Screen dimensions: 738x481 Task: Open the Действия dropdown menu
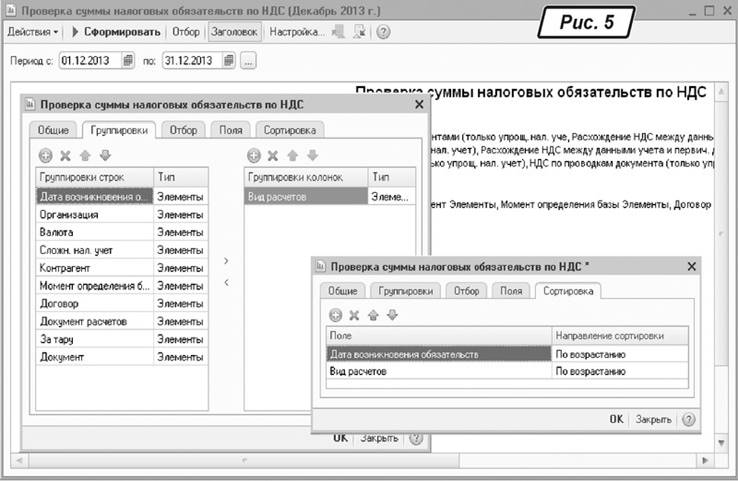pos(33,32)
